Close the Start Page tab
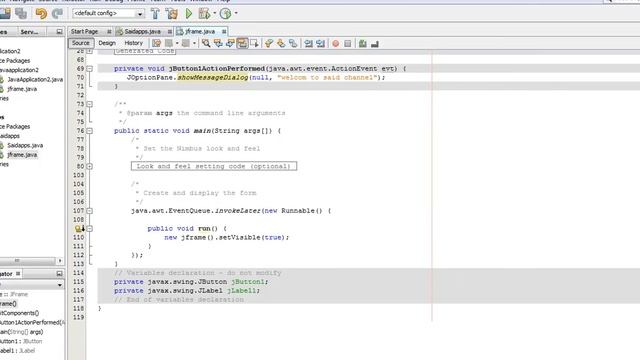640x360 pixels. [109, 31]
